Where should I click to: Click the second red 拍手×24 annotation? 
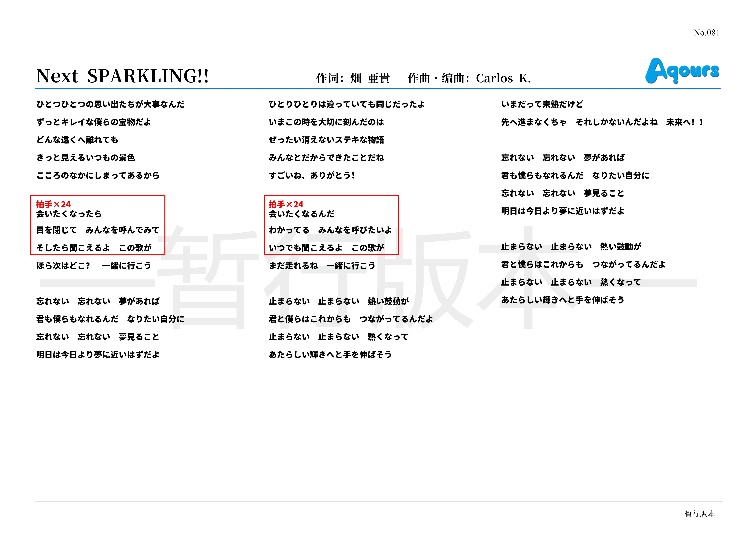(x=286, y=204)
